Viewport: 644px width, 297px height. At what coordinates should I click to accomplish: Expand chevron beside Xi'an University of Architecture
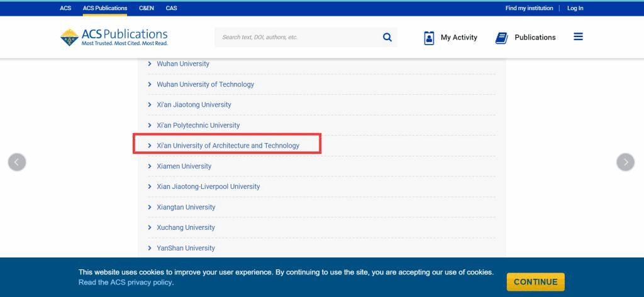[x=150, y=146]
